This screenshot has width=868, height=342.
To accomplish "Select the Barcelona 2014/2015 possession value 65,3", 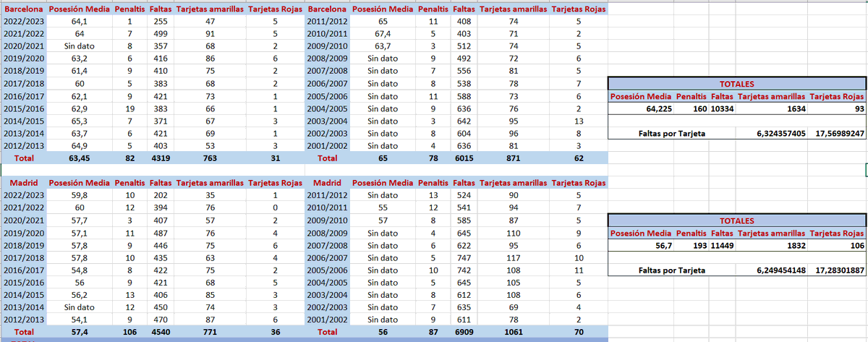I will tap(79, 121).
